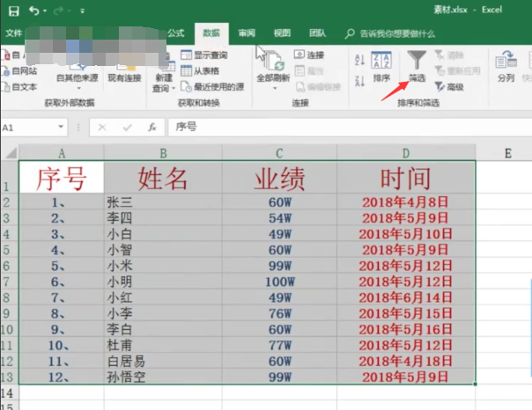Viewport: 532px width, 410px height.
Task: Switch to the Review (审阅) tab
Action: (x=246, y=33)
